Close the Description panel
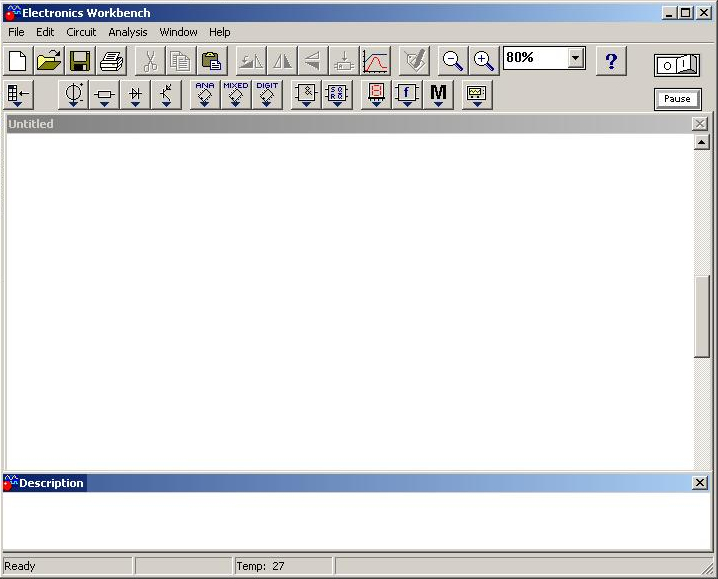This screenshot has height=579, width=718. coord(699,483)
